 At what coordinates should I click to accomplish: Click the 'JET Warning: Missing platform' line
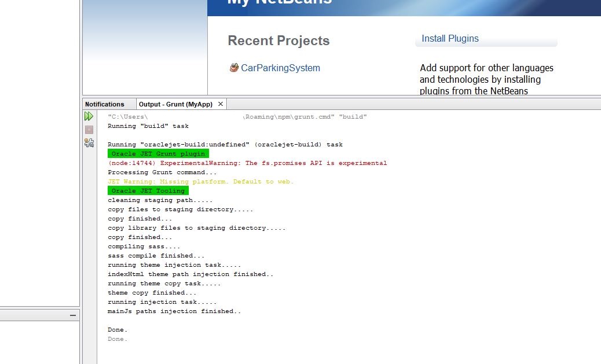(x=200, y=182)
